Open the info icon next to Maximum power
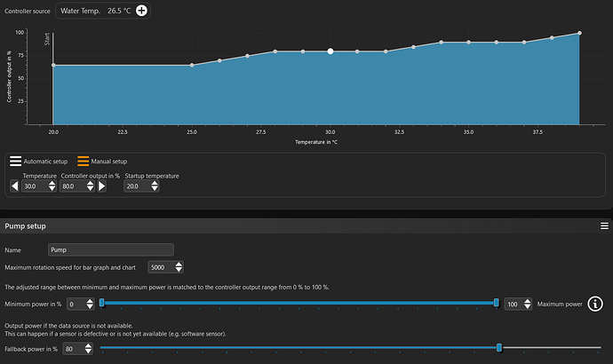The width and height of the screenshot is (613, 364). click(x=596, y=305)
